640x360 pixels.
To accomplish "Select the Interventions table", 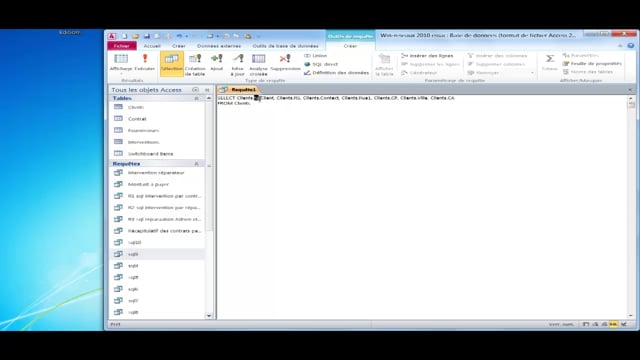I will [x=157, y=142].
